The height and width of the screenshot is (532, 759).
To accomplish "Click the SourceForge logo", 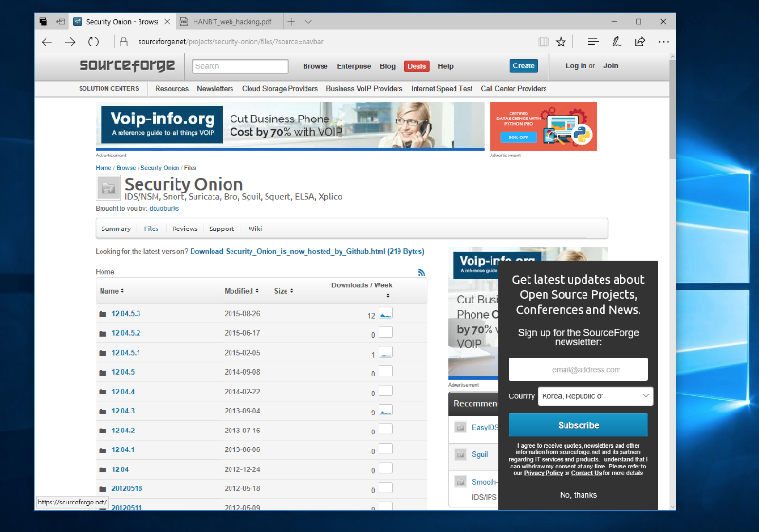I will pos(127,65).
